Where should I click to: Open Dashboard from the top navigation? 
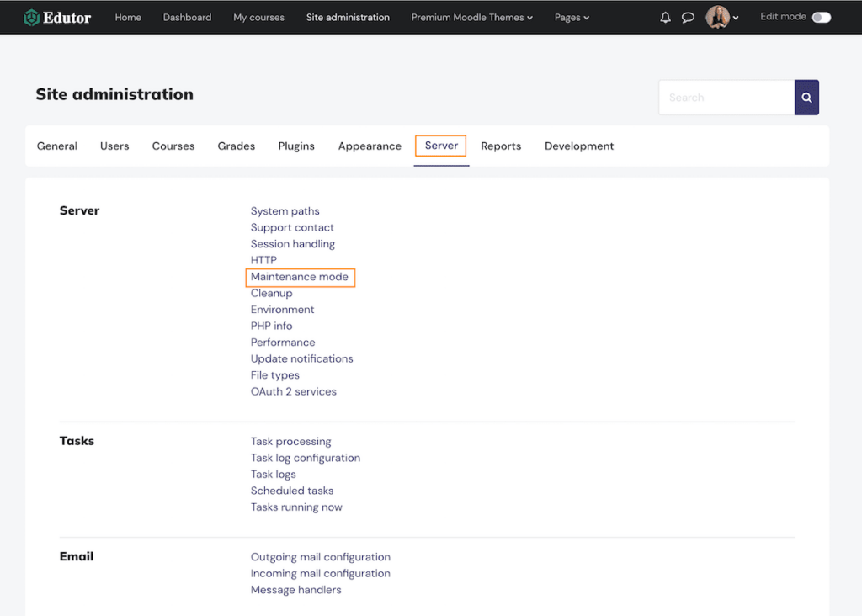pyautogui.click(x=187, y=17)
